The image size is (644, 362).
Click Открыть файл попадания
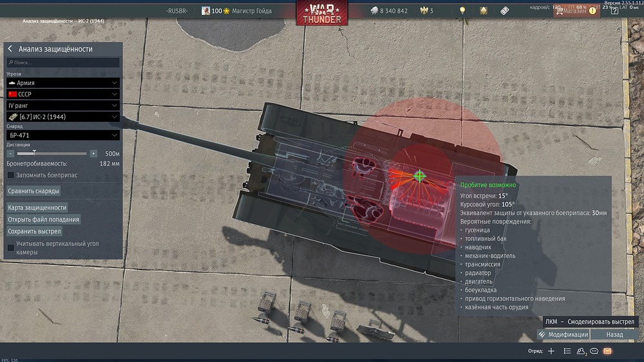click(44, 220)
